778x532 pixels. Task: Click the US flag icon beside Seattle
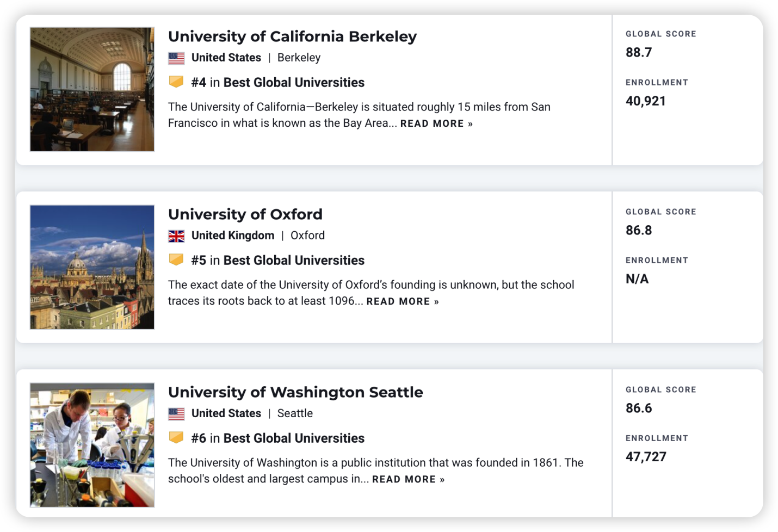point(176,414)
